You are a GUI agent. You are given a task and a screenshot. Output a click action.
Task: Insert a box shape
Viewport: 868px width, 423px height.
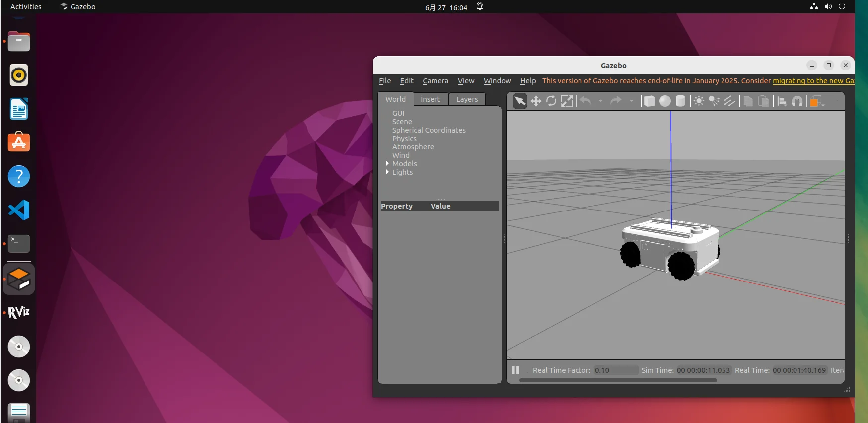[x=649, y=101]
